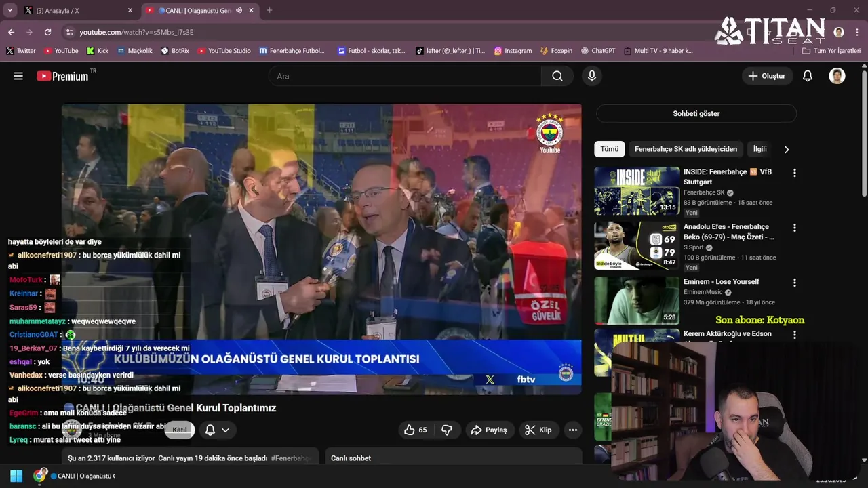Open the Windows Start menu

[x=16, y=476]
